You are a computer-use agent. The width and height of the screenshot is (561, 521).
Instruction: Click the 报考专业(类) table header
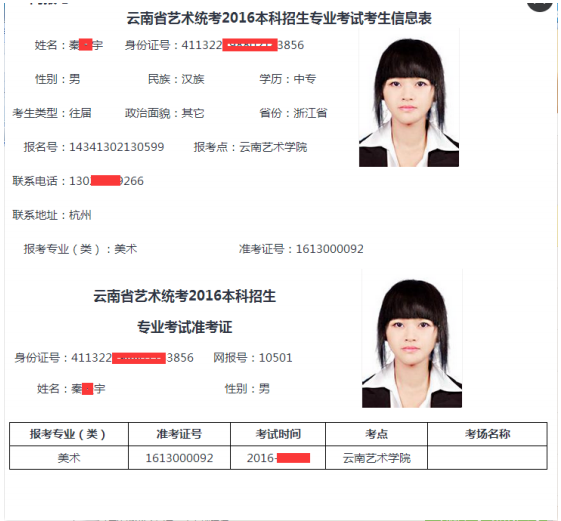tap(68, 434)
